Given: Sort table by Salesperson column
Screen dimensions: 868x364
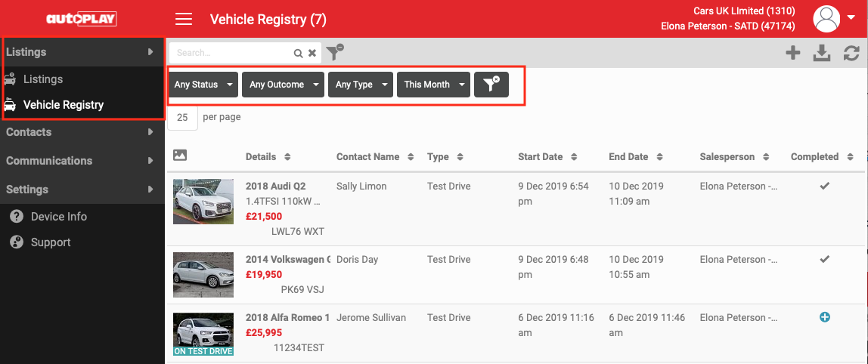Looking at the screenshot, I should [x=734, y=156].
